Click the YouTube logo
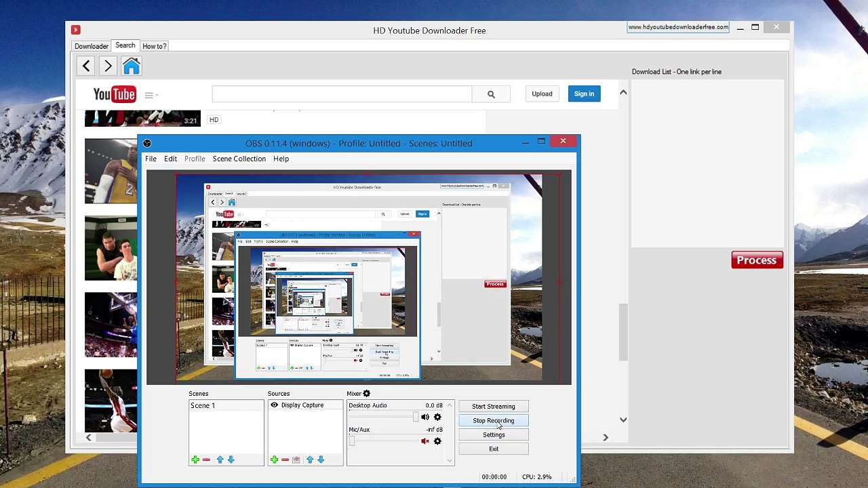 (x=115, y=94)
